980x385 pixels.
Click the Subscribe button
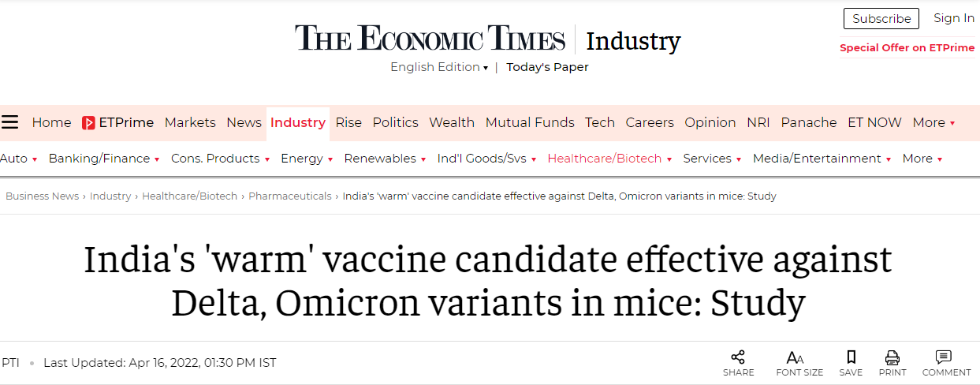click(x=881, y=19)
